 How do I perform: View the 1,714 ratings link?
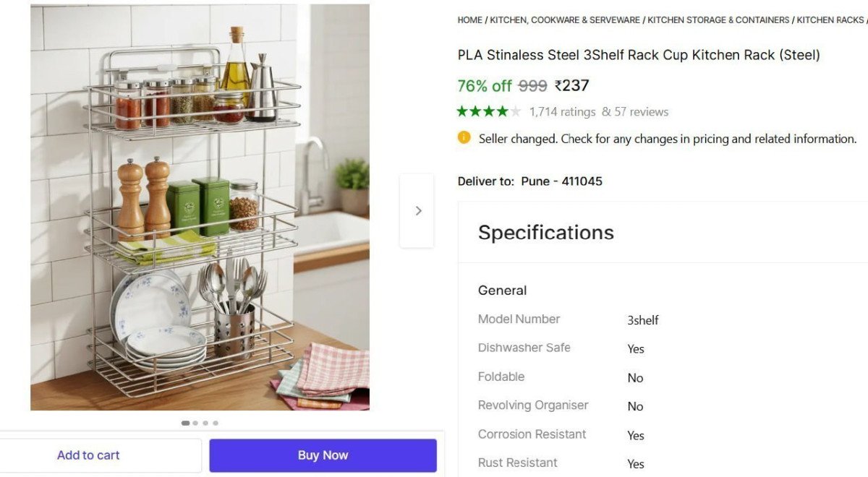[x=562, y=112]
